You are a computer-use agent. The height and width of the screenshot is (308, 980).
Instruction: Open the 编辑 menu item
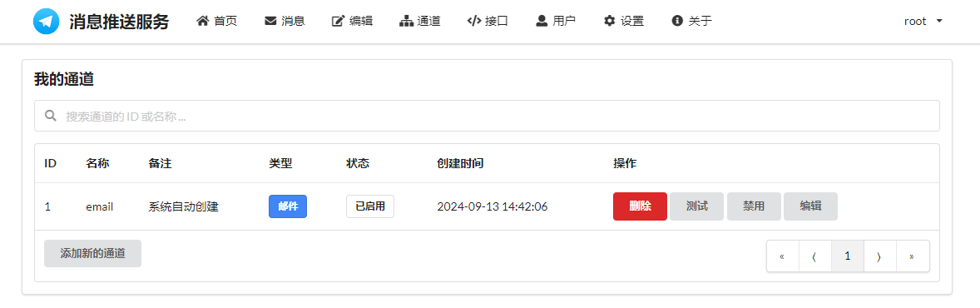pos(353,22)
